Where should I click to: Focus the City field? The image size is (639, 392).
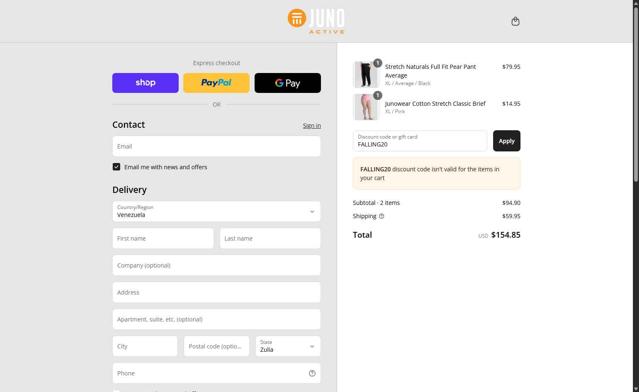145,346
